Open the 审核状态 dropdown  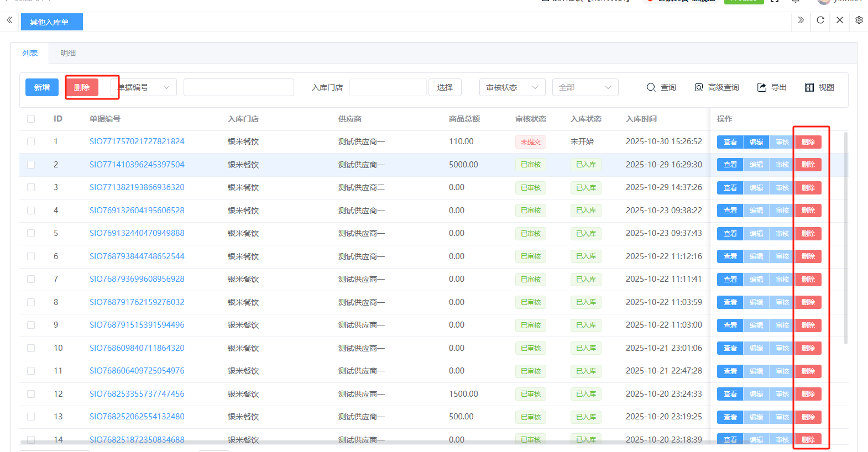pyautogui.click(x=512, y=87)
